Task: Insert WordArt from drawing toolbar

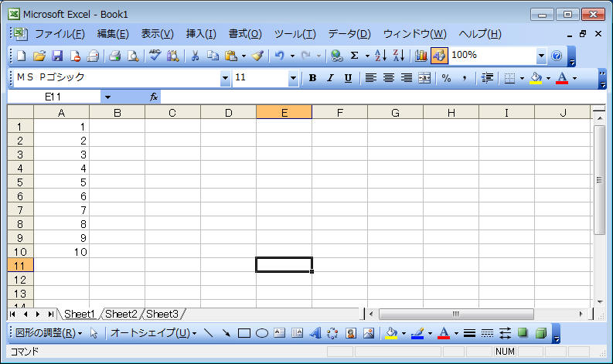Action: click(315, 333)
